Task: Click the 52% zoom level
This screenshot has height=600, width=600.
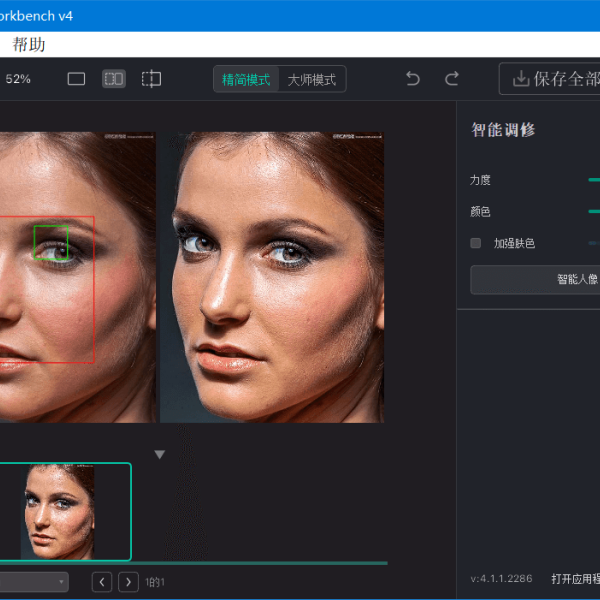Action: pos(18,79)
